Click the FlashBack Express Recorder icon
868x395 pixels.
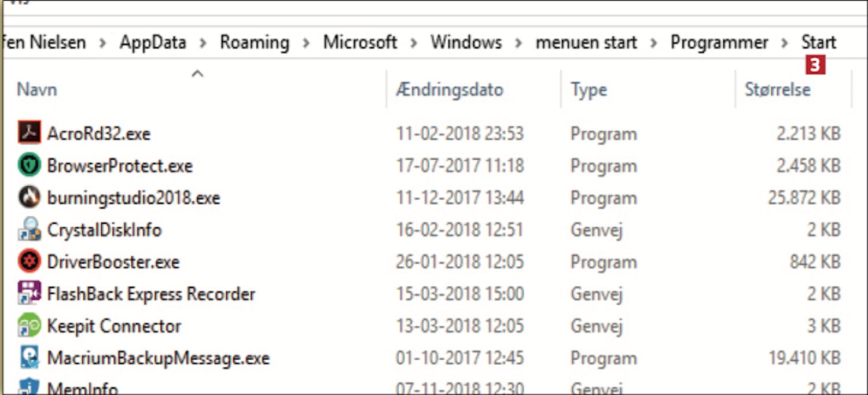[x=29, y=293]
